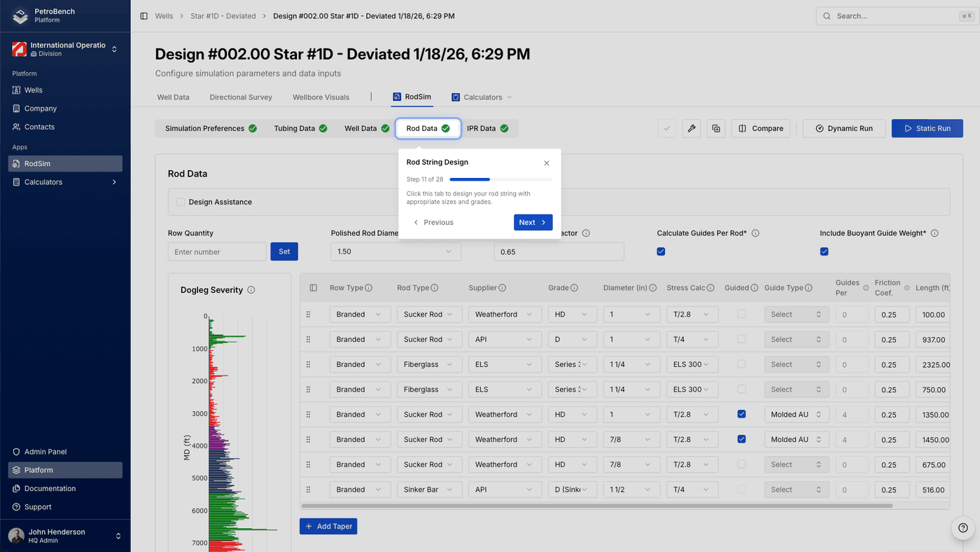Screen dimensions: 980x552
Task: Click the Static Run button
Action: coord(927,128)
